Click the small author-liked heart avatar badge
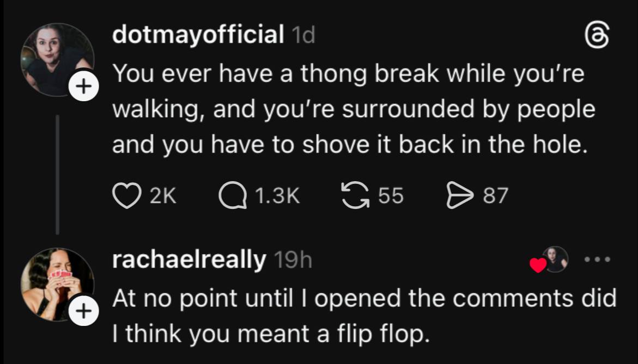The height and width of the screenshot is (364, 638). [550, 260]
